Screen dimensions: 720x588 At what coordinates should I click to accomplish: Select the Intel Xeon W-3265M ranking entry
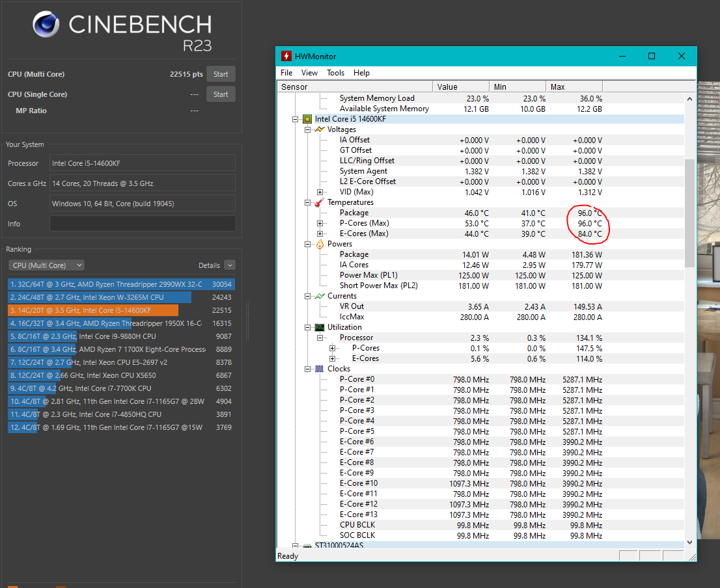121,297
